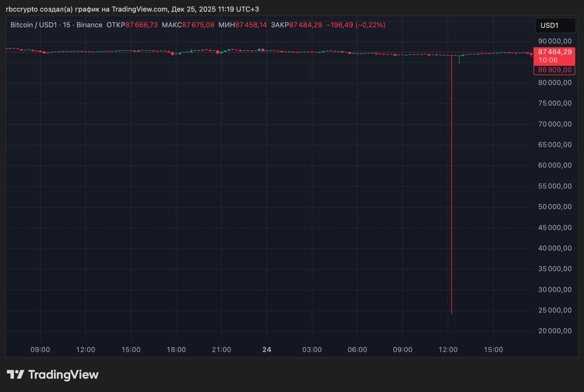The image size is (584, 392).
Task: Click the 50 000,00 price scale label
Action: click(x=554, y=207)
